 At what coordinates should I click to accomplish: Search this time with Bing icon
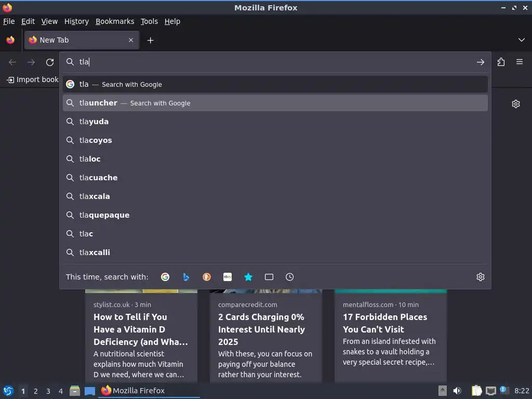[x=186, y=277]
